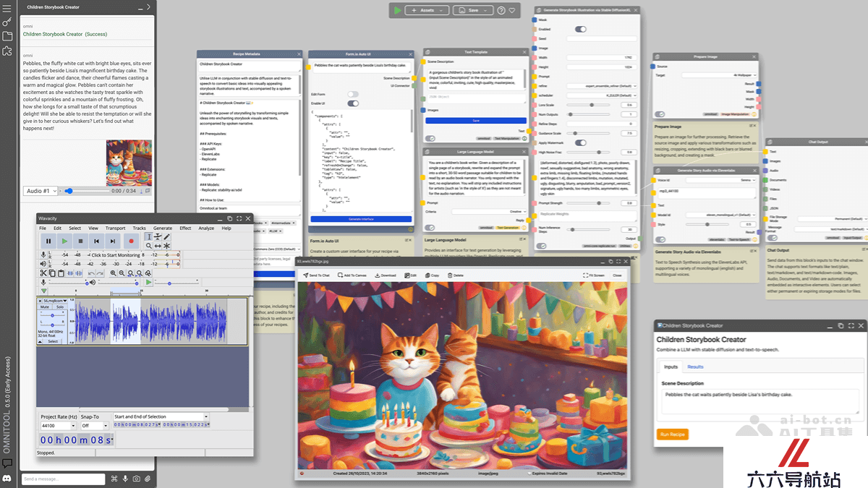This screenshot has height=488, width=868.
Task: Switch to the Inputs tab
Action: (x=671, y=367)
